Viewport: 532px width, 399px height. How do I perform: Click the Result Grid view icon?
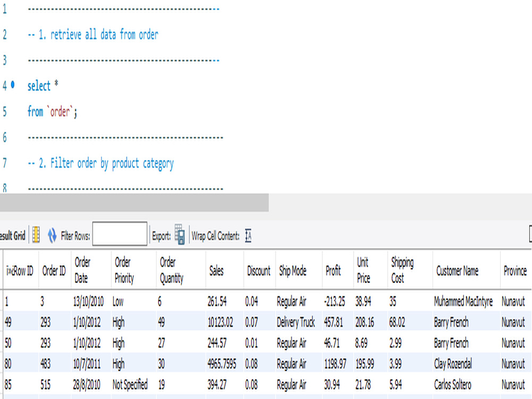(36, 235)
